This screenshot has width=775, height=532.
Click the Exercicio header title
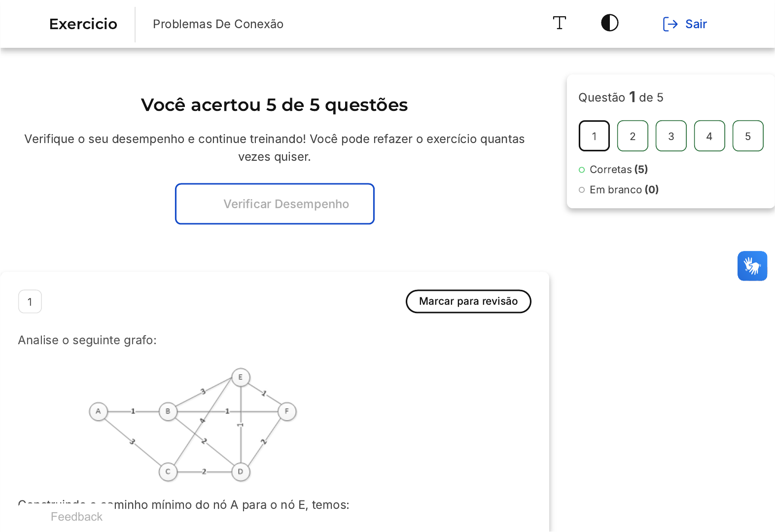[x=83, y=24]
